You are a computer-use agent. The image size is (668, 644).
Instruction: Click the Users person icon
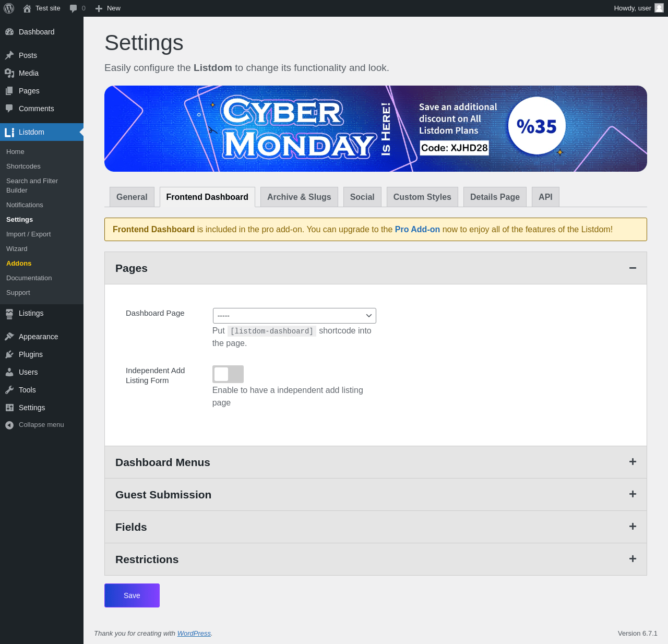pyautogui.click(x=9, y=372)
